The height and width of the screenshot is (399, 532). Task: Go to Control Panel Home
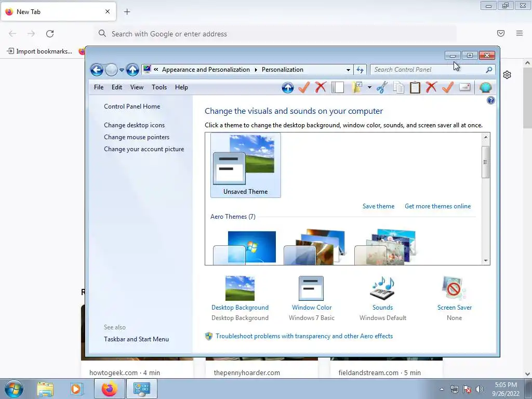tap(132, 107)
